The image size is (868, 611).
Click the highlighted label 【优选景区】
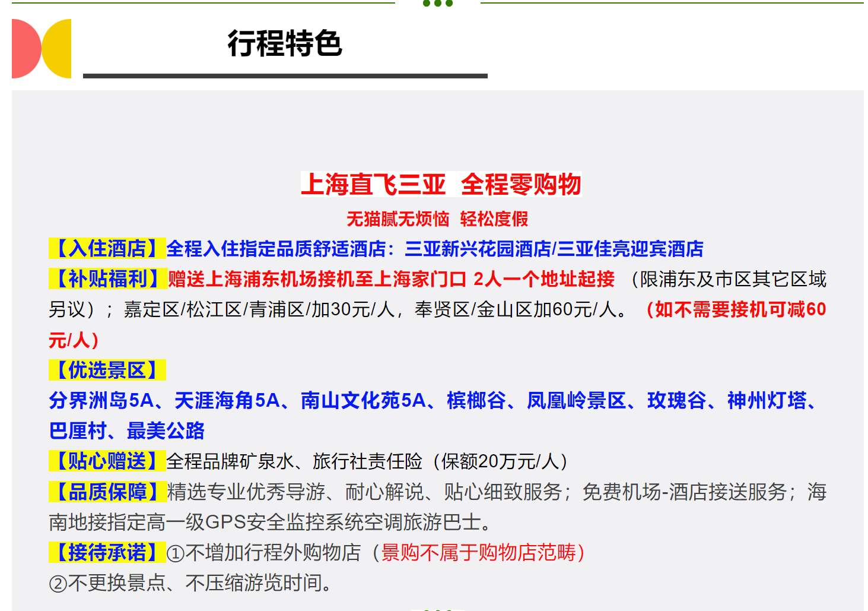click(107, 370)
